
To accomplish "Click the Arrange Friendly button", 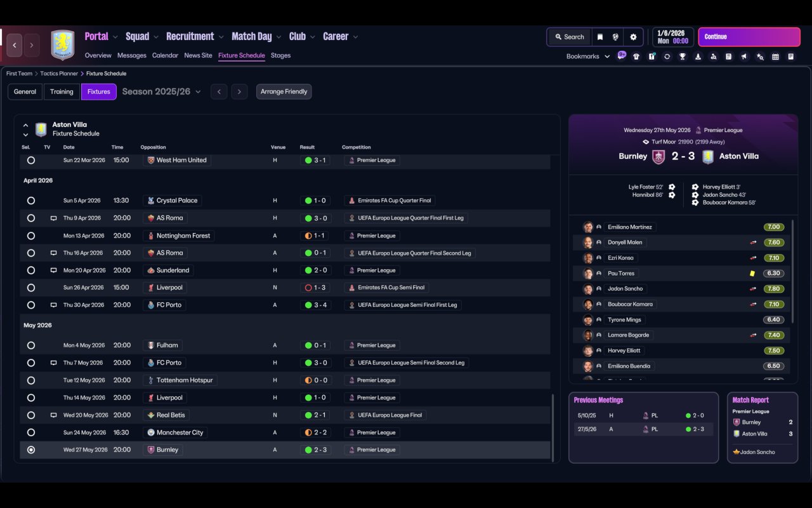I will click(x=284, y=91).
